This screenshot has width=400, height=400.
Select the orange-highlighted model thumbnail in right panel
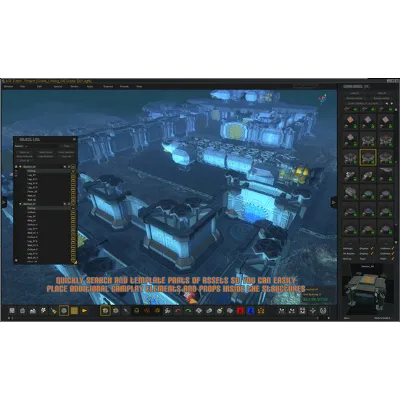click(x=368, y=157)
